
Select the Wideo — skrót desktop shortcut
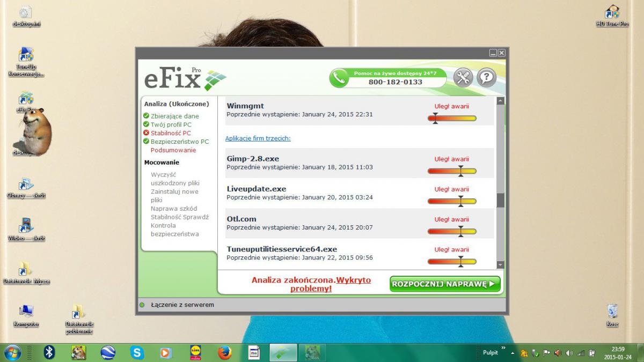26,230
